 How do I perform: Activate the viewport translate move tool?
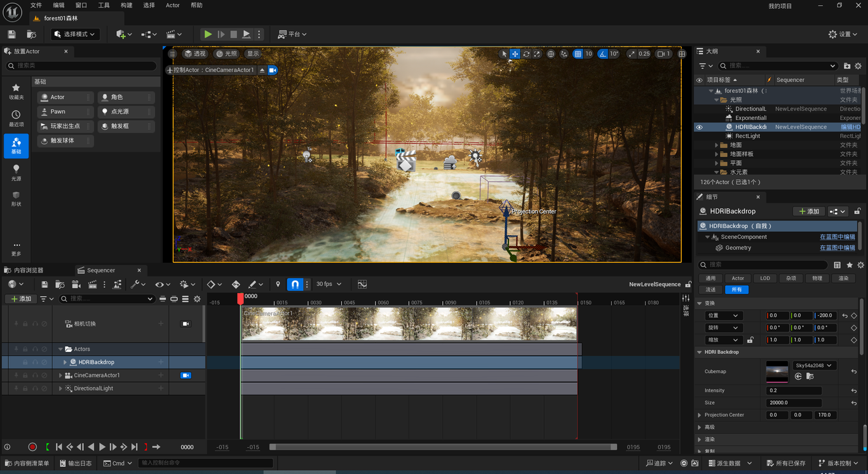[x=515, y=54]
